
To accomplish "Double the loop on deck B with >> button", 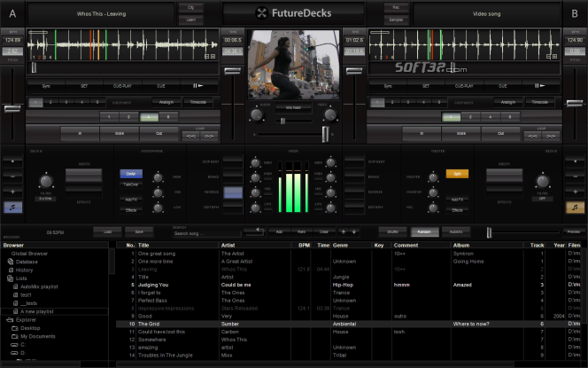I will pyautogui.click(x=551, y=136).
